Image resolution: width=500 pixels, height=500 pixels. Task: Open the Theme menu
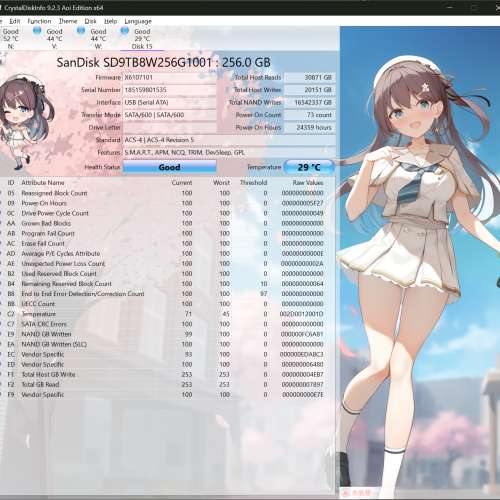[68, 21]
